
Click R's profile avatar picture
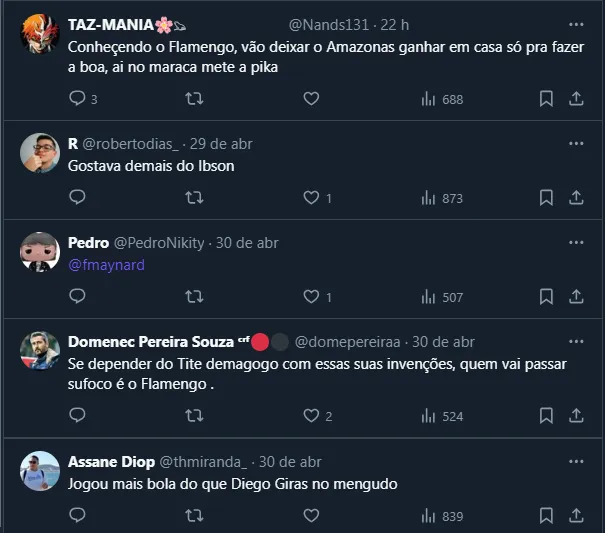coord(40,153)
